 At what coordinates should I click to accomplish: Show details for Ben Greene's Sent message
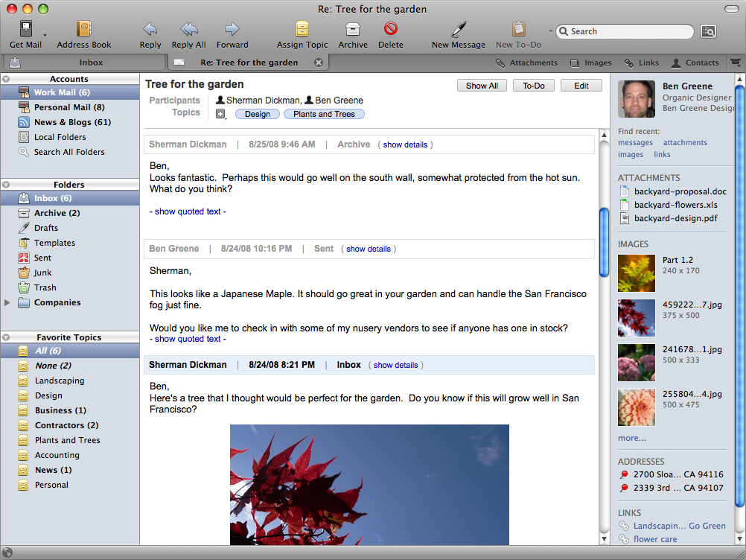point(369,249)
